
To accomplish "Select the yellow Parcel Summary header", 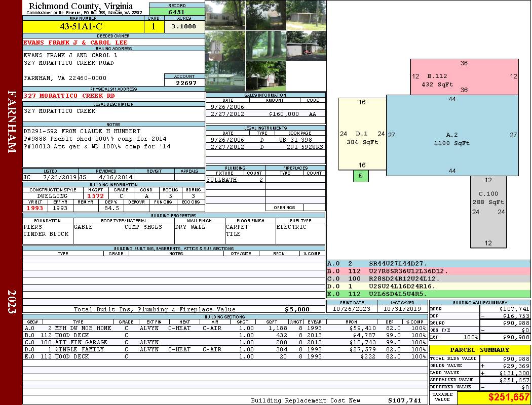I will (x=480, y=350).
